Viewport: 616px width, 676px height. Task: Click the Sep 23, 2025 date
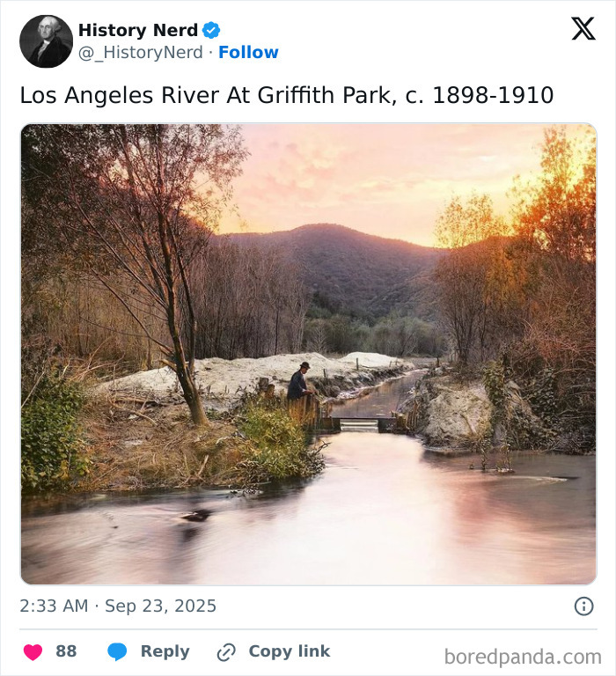coord(161,606)
